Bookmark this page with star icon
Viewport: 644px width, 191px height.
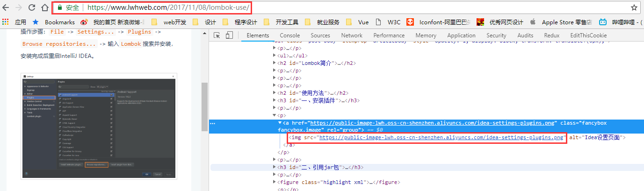click(634, 7)
